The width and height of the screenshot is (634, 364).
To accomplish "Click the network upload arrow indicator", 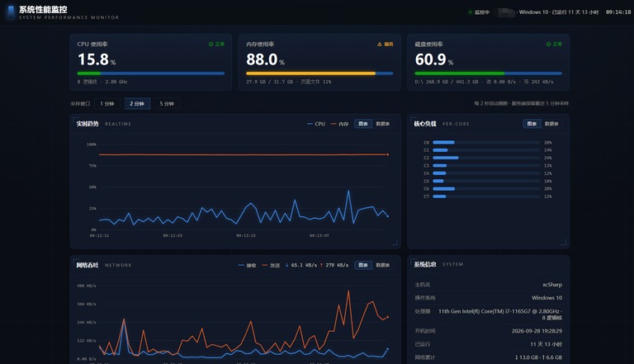I will (321, 265).
